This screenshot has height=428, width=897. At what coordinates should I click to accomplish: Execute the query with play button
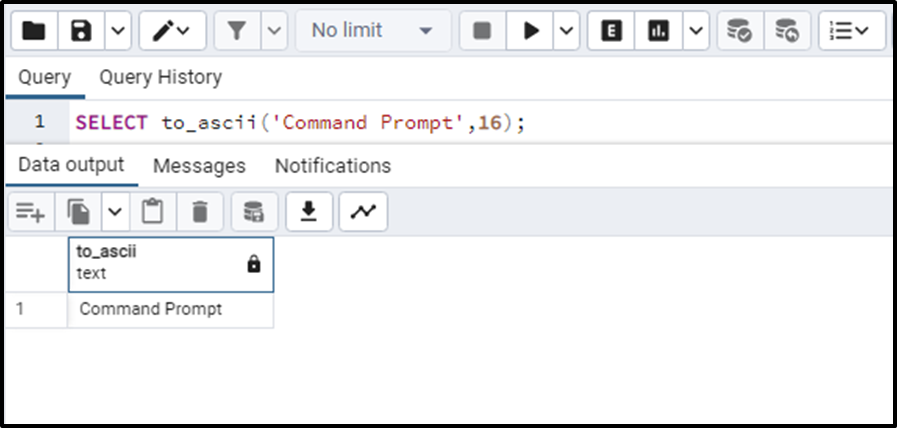[531, 31]
